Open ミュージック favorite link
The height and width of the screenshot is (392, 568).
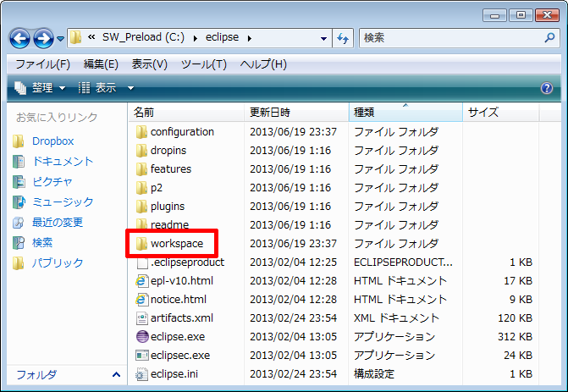pyautogui.click(x=63, y=202)
